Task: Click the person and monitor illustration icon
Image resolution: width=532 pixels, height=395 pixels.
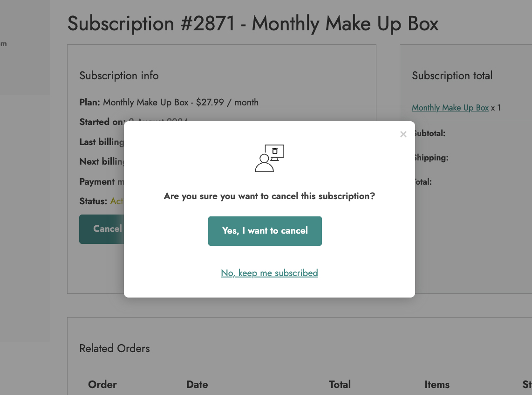Action: 269,158
